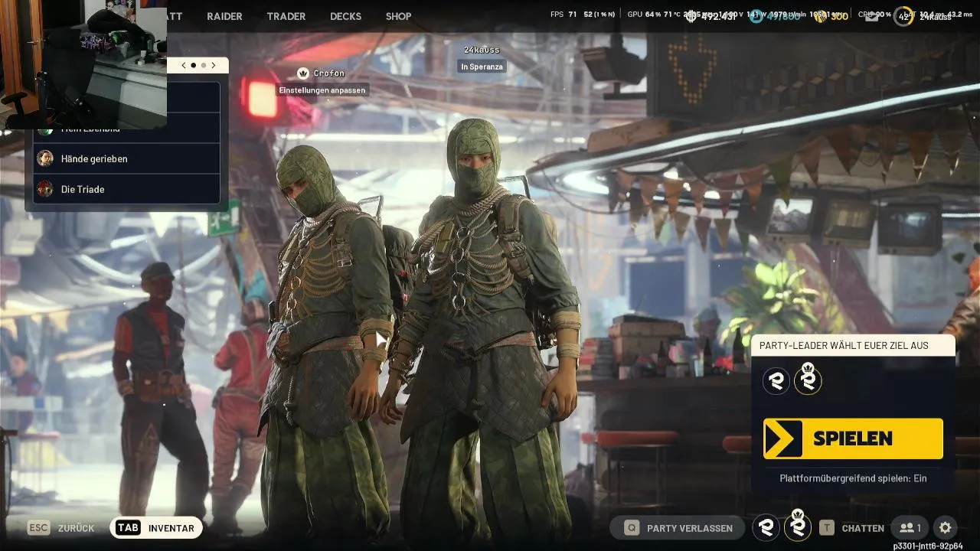Click the yellow ticket currency icon showing 300
Viewport: 980px width, 551px height.
[821, 16]
